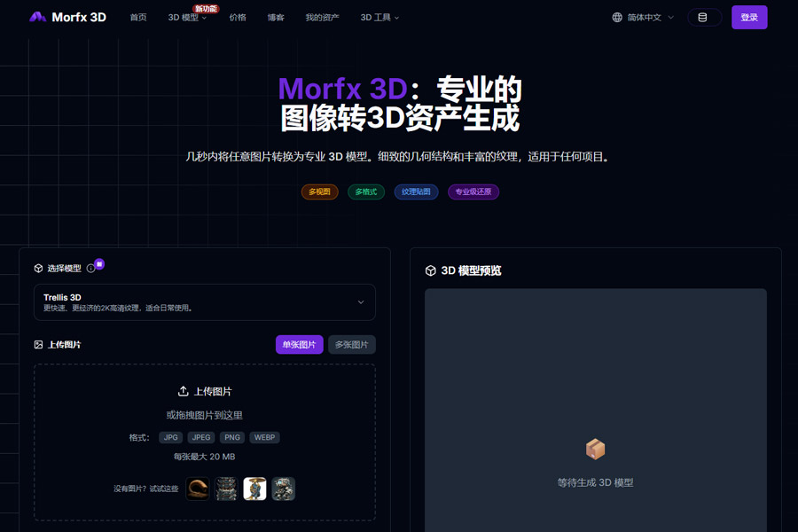Click the Morfx 3D logo icon
The height and width of the screenshot is (532, 798).
coord(37,18)
